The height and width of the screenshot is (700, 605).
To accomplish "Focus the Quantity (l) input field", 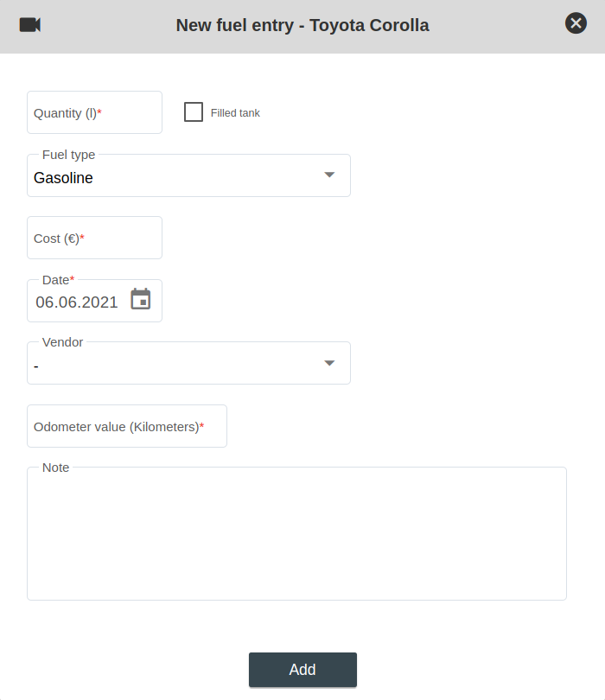I will pyautogui.click(x=94, y=113).
